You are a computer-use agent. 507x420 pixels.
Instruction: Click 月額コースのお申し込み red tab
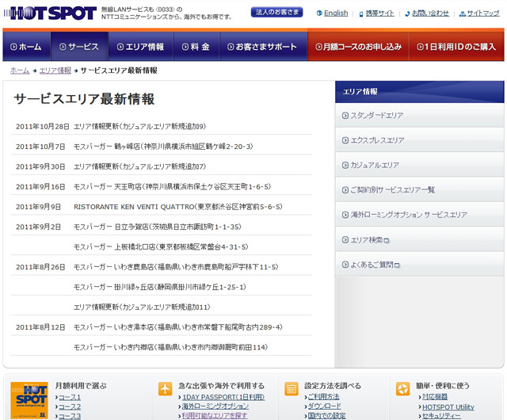tap(358, 47)
